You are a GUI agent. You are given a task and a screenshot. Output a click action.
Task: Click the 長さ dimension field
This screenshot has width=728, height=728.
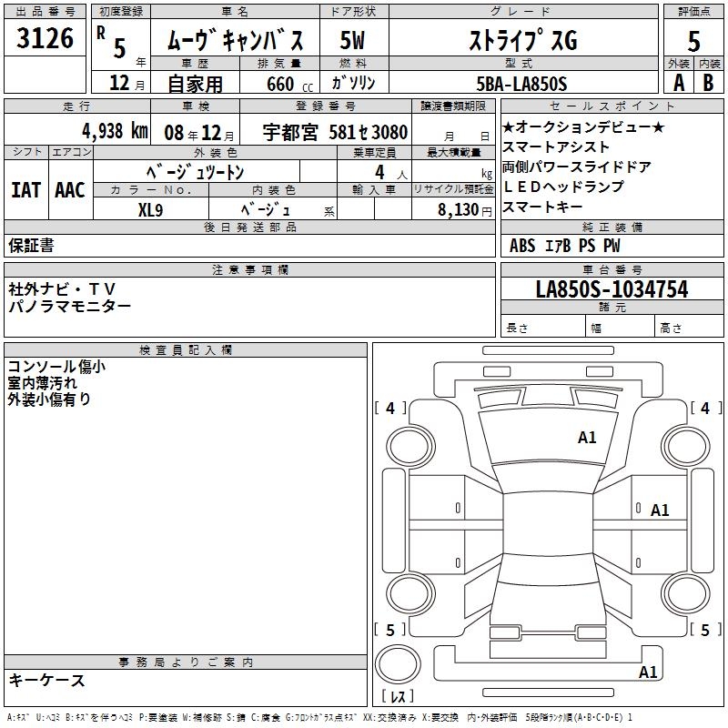pyautogui.click(x=543, y=328)
